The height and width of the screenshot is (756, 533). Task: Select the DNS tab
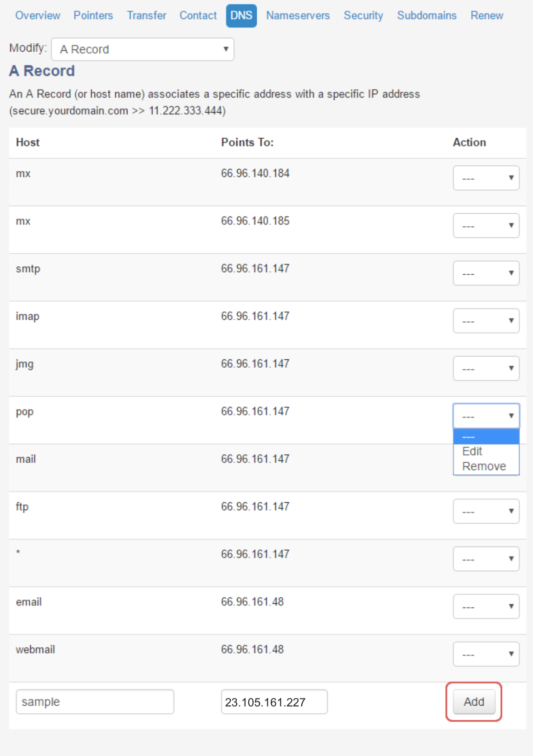[x=241, y=15]
